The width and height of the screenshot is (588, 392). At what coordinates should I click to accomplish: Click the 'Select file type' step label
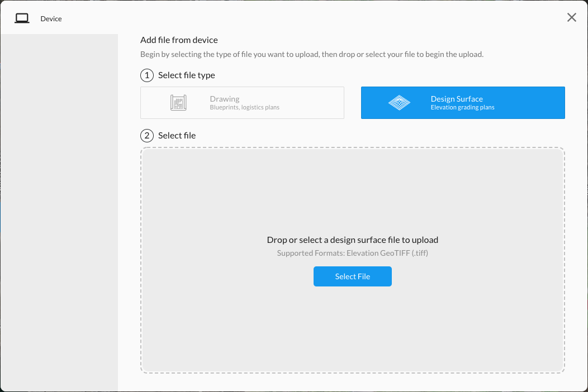(x=186, y=75)
